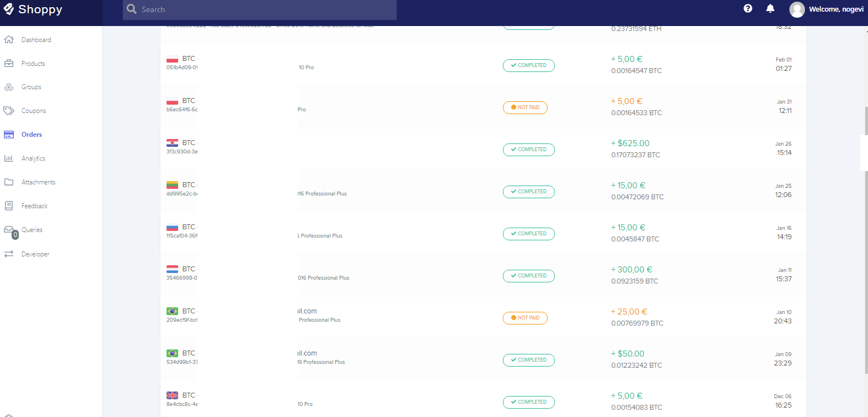
Task: Click COMPLETED badge on Jan 16 order
Action: pos(529,234)
